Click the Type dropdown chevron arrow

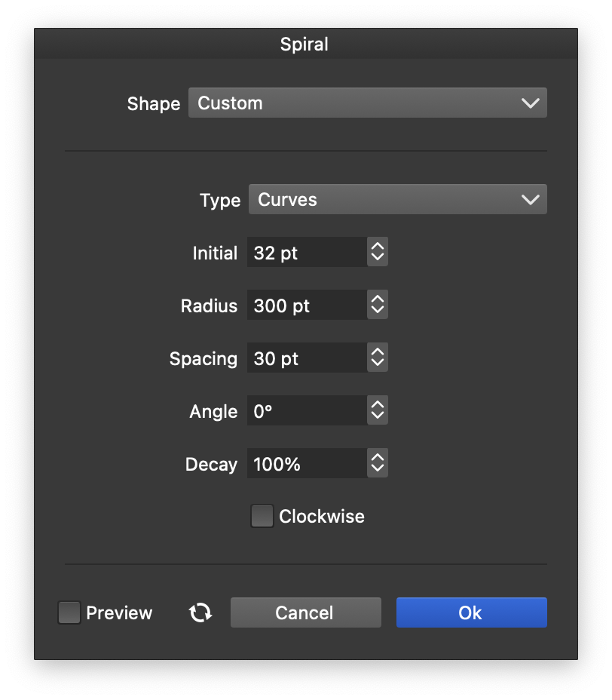pyautogui.click(x=530, y=200)
